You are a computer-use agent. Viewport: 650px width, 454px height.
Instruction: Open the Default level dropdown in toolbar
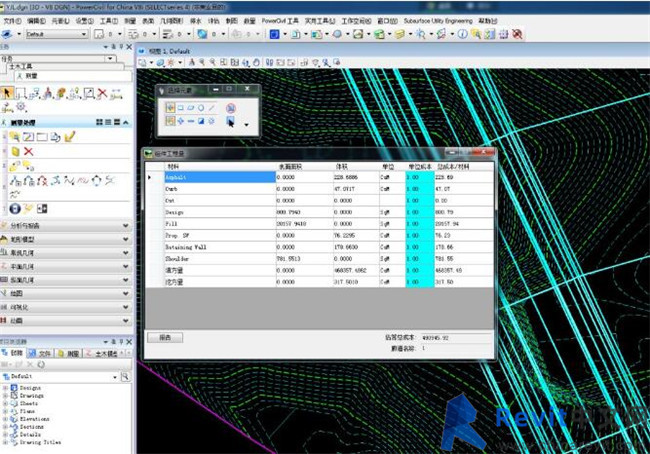(84, 34)
